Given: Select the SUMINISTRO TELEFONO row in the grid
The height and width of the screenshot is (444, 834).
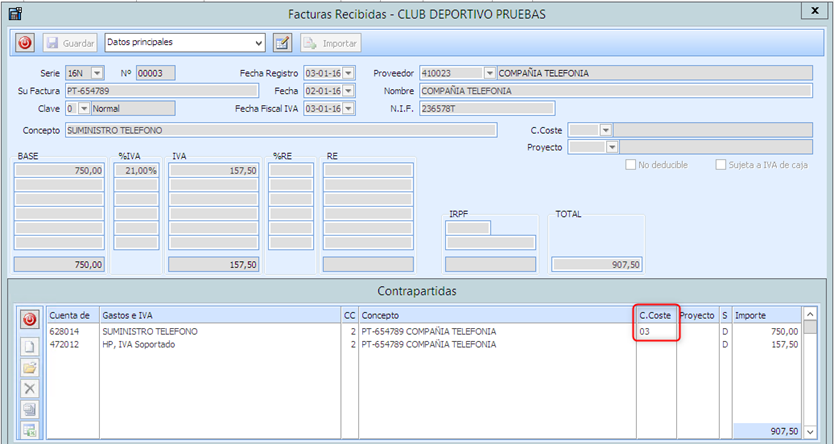Looking at the screenshot, I should [x=150, y=331].
